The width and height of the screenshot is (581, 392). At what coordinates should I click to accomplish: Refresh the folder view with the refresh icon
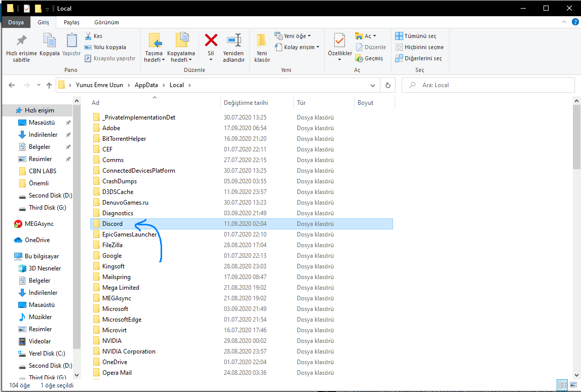pos(388,85)
